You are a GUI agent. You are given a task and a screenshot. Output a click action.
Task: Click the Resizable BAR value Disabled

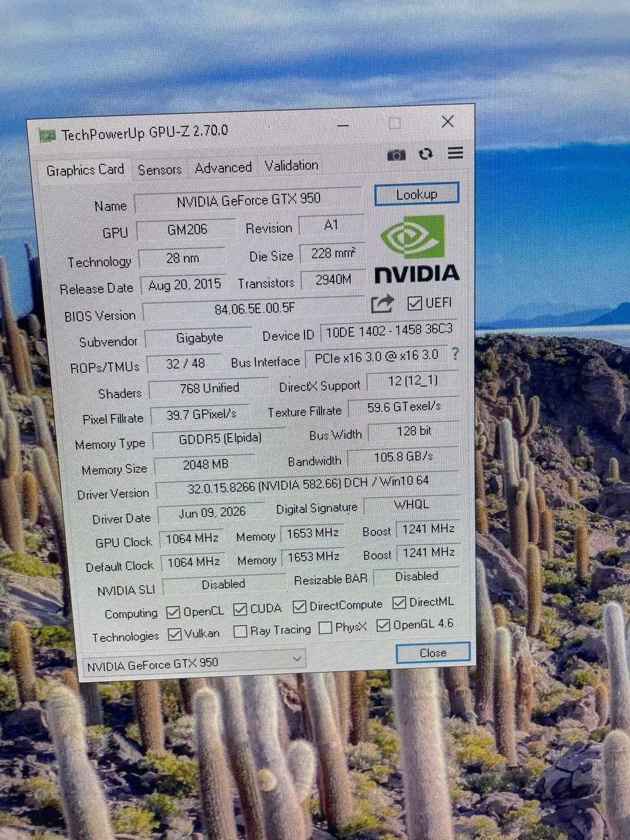click(x=416, y=577)
